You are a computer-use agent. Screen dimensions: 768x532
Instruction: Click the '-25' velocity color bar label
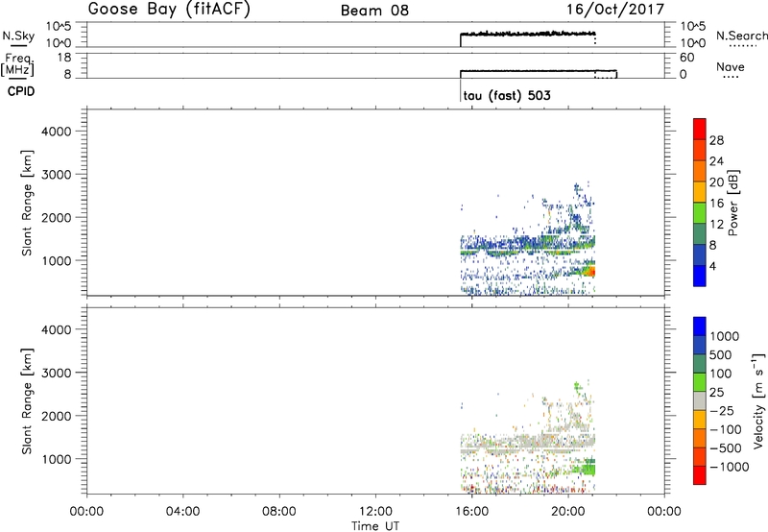(722, 410)
